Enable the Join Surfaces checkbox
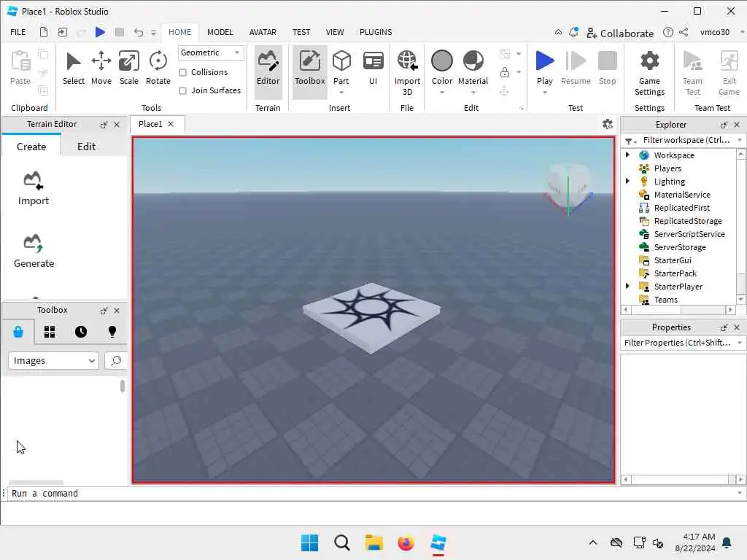The height and width of the screenshot is (560, 747). (182, 90)
